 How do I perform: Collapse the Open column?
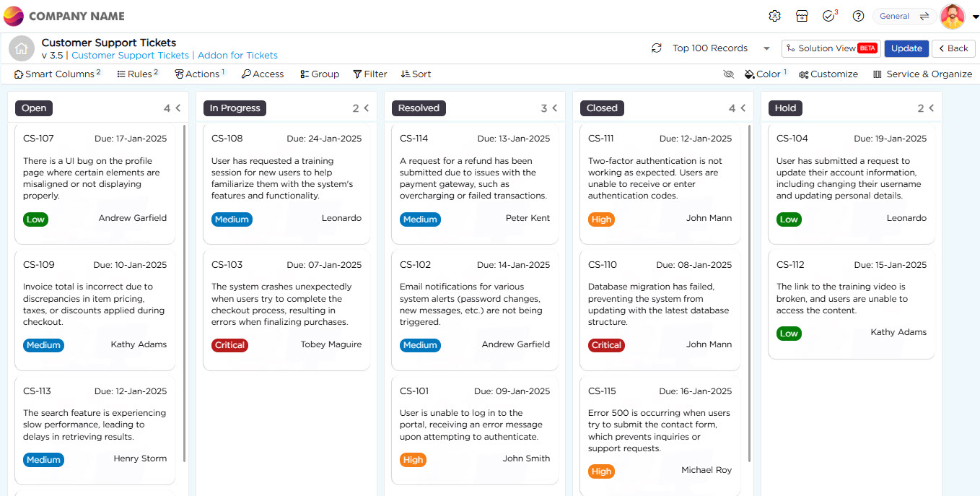(178, 108)
